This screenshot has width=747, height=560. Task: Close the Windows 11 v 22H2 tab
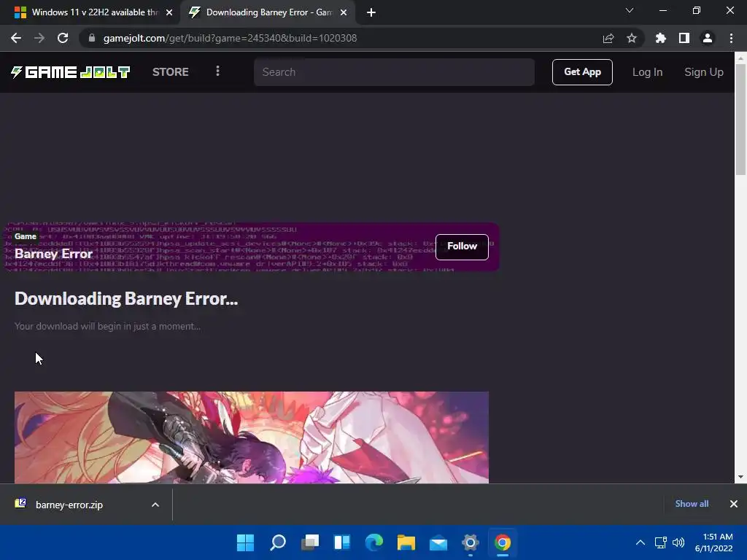coord(169,12)
